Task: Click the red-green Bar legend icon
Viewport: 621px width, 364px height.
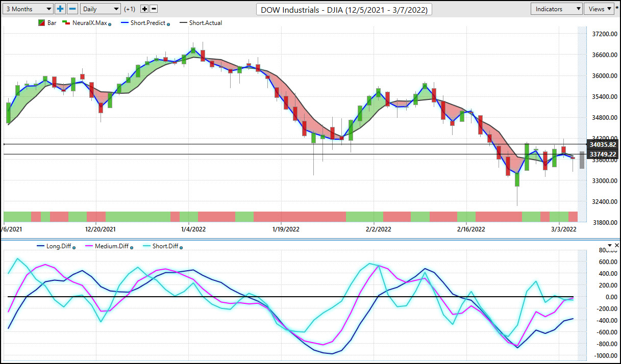Action: tap(41, 23)
